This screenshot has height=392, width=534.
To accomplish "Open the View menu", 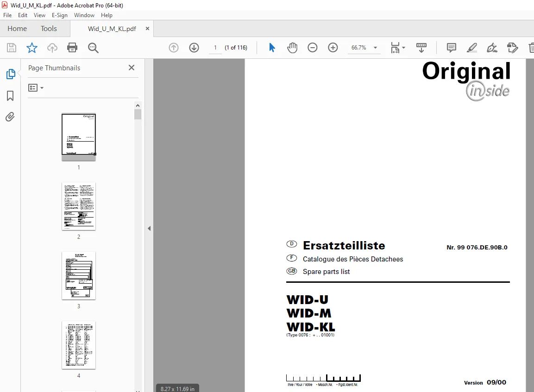I will tap(39, 15).
